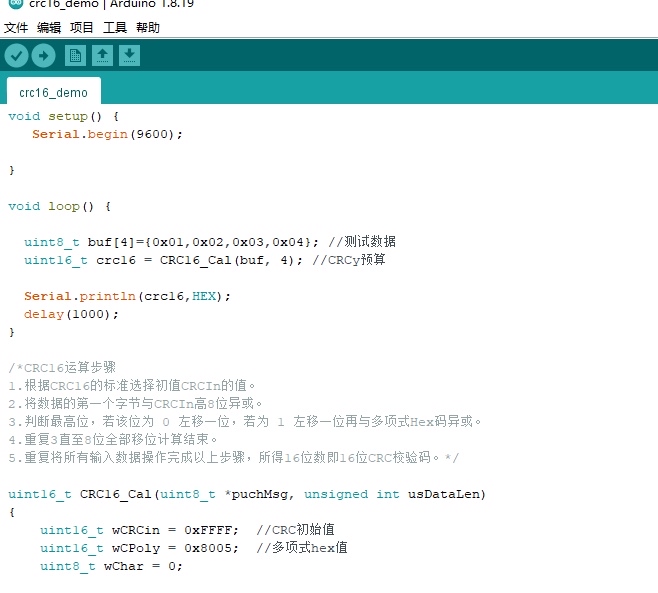Click the Verify checkmark button
The width and height of the screenshot is (658, 593).
[16, 55]
